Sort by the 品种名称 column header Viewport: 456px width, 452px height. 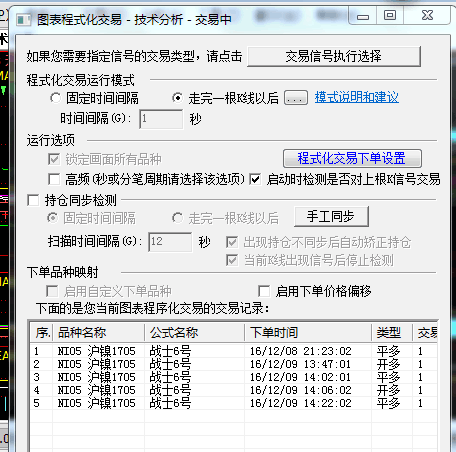98,332
